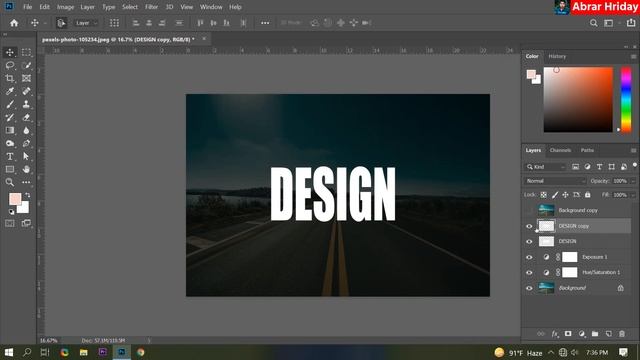Image resolution: width=640 pixels, height=360 pixels.
Task: Add a layer mask
Action: click(568, 334)
